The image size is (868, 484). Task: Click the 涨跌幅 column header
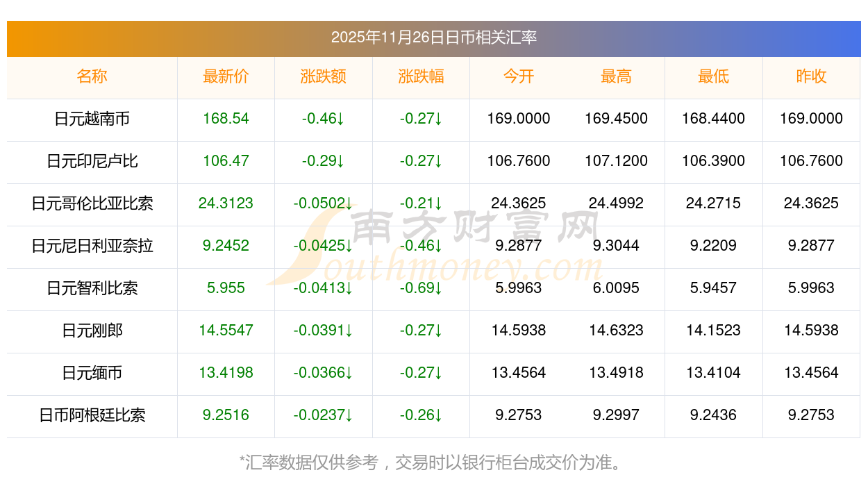421,76
